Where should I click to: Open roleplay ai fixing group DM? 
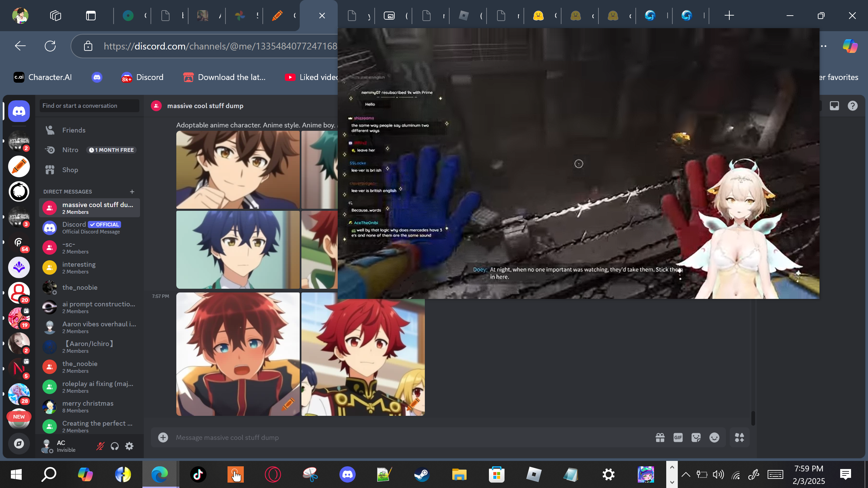pyautogui.click(x=90, y=387)
